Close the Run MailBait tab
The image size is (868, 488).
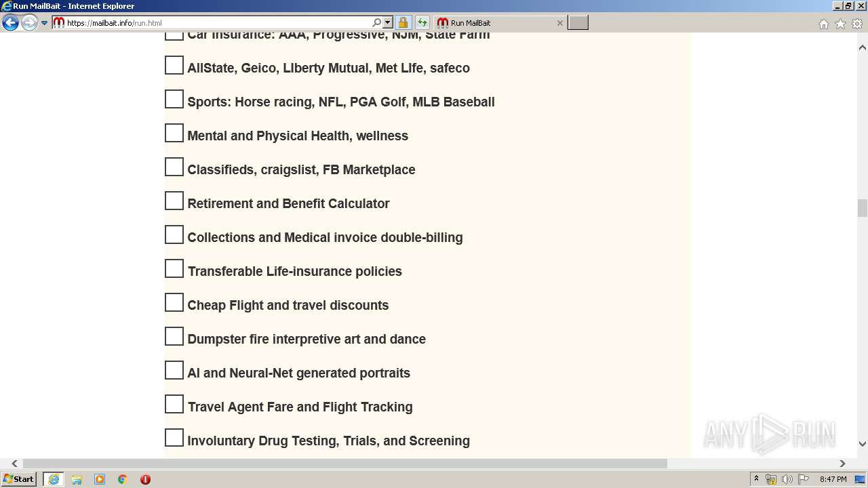pos(559,22)
